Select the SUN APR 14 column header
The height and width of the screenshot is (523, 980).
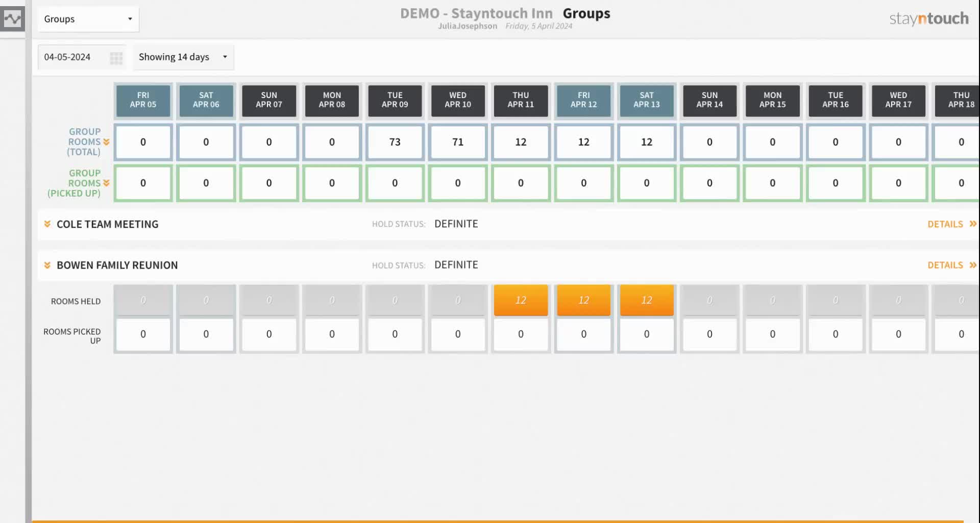click(709, 100)
